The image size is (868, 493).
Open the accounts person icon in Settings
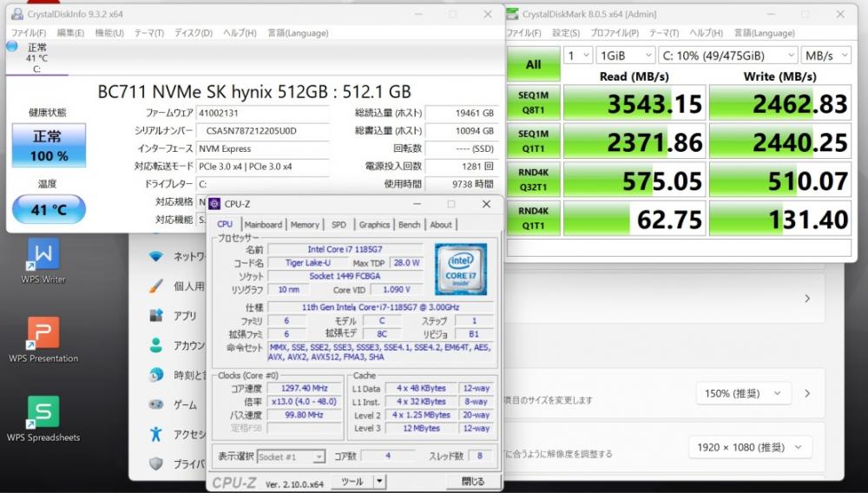click(x=156, y=345)
